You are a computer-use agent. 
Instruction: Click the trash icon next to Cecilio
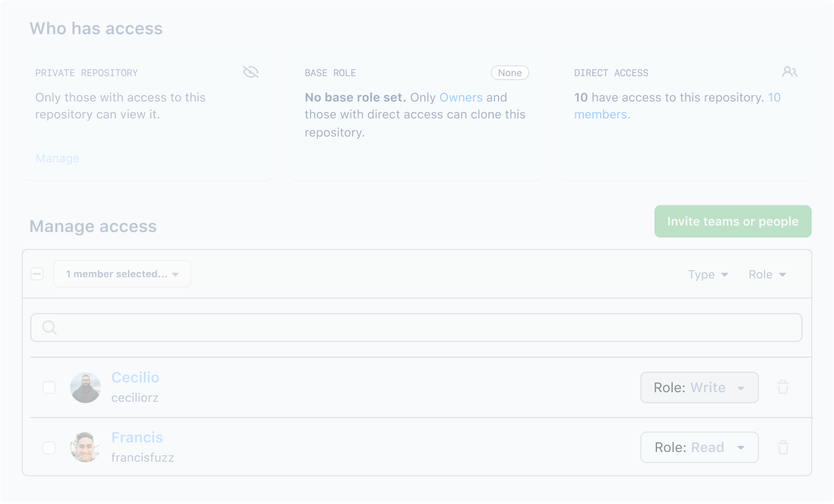[783, 387]
